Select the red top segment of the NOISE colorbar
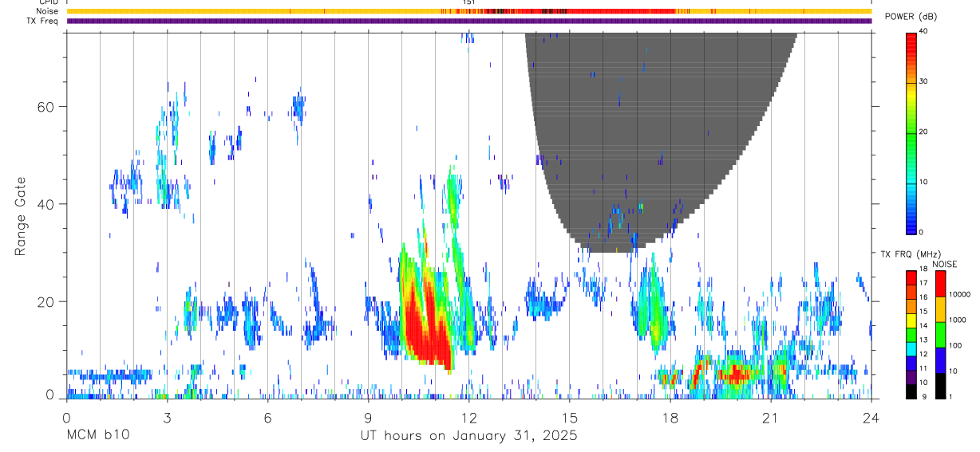Screen dimensions: 980x452 (940, 283)
